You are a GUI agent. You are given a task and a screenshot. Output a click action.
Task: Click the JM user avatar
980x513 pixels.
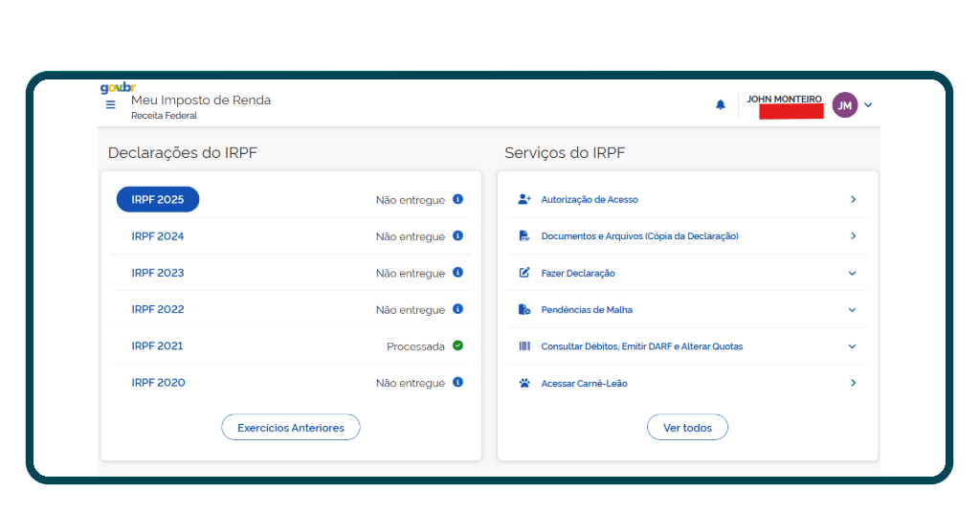844,105
